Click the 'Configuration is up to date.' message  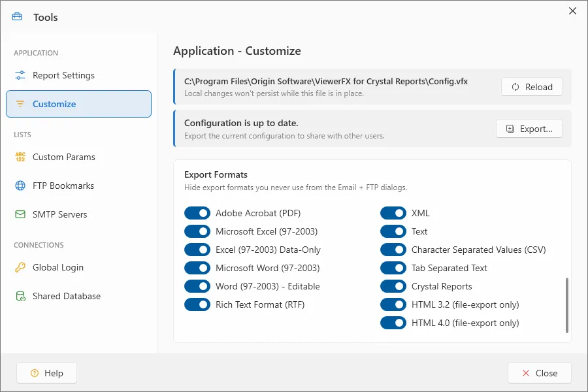241,123
